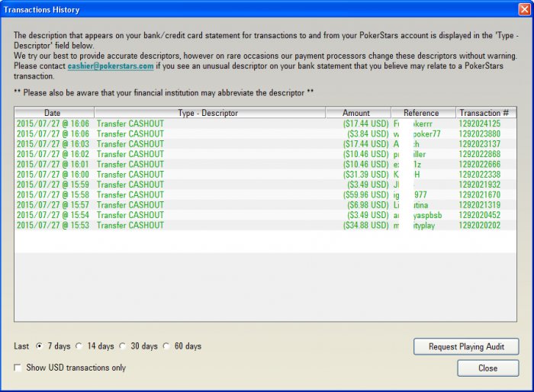Click date 2015/07/27 @ 16:00
534x392 pixels.
[53, 175]
